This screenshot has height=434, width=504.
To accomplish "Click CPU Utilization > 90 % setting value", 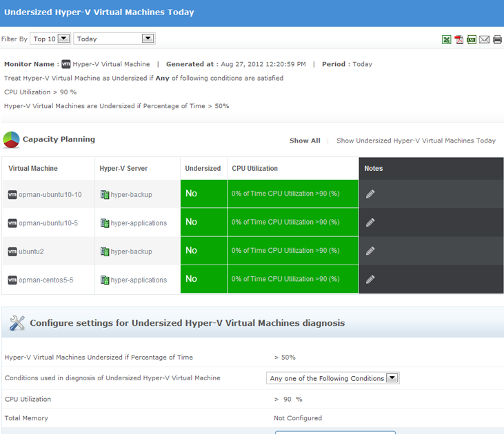I will click(x=288, y=400).
